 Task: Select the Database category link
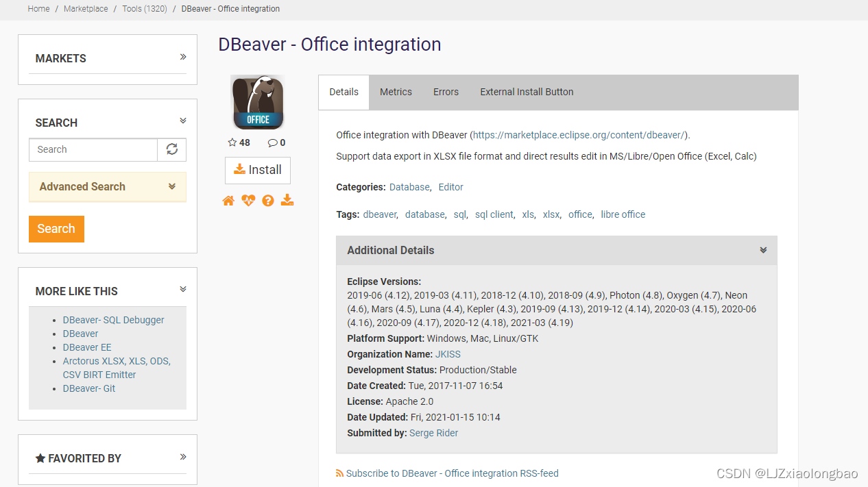[x=409, y=186]
